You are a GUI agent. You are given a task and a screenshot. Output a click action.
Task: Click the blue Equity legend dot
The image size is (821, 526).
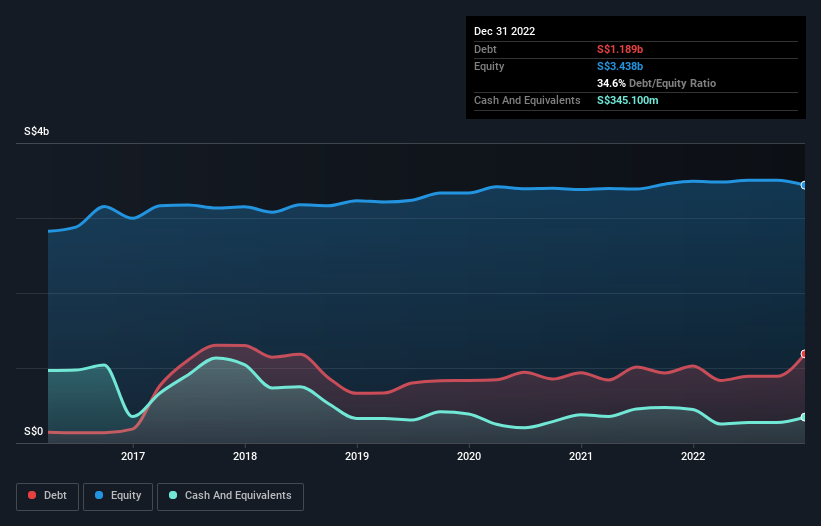tap(99, 495)
